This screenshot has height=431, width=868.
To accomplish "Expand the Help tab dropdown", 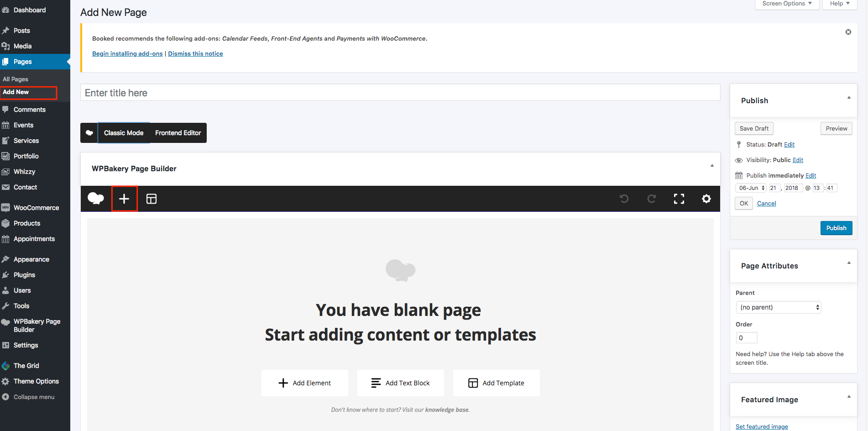I will 840,4.
